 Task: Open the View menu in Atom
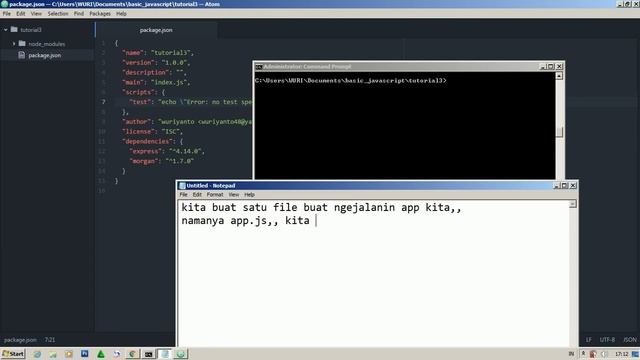(36, 13)
